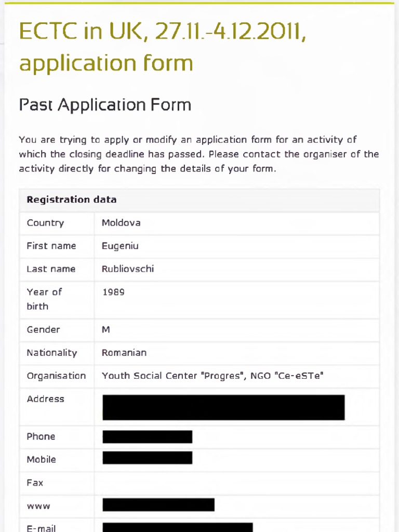Click the Nationality row label
399x532 pixels.
point(52,353)
